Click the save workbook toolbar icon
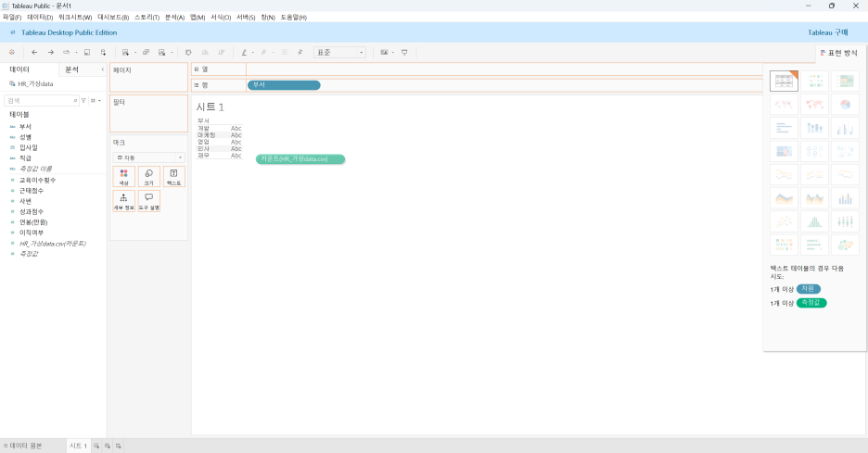The width and height of the screenshot is (868, 453). point(87,52)
